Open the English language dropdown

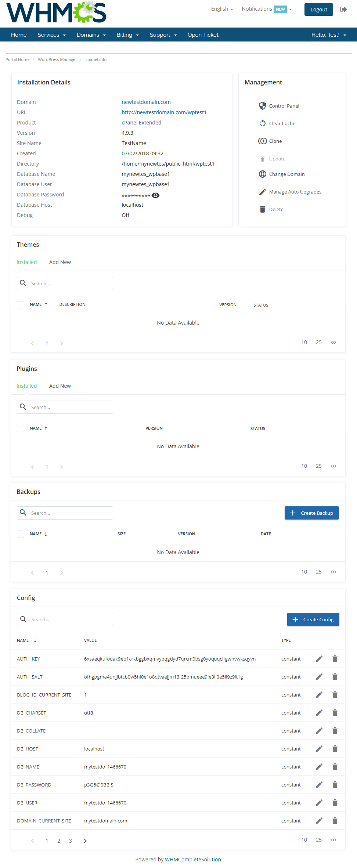pos(222,9)
